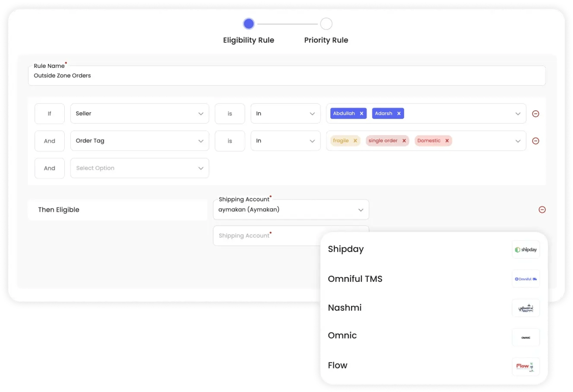
Task: Delete the Seller condition row
Action: 535,114
